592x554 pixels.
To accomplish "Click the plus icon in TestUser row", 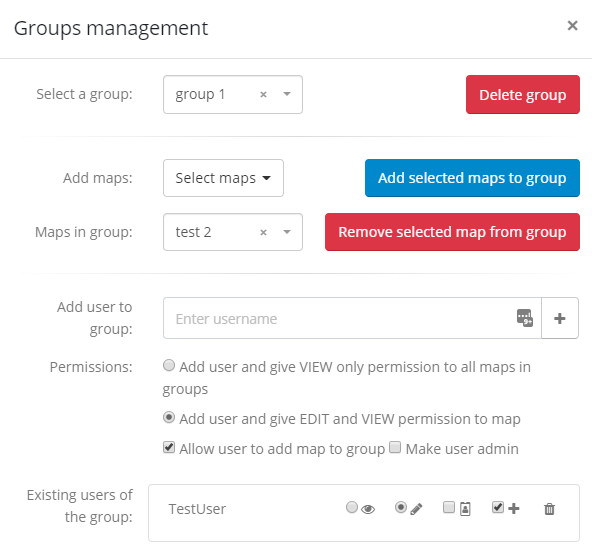I will [x=513, y=509].
